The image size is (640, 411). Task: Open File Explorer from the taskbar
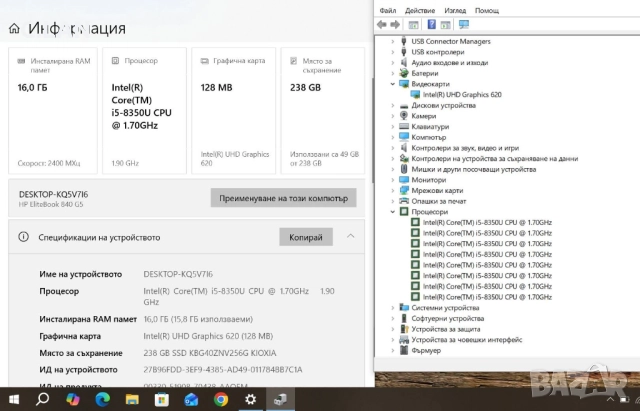click(x=132, y=399)
